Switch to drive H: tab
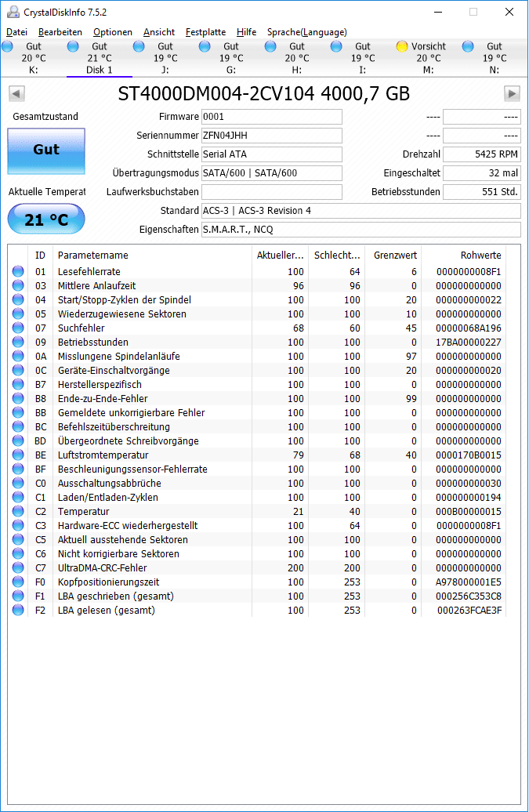 [x=296, y=58]
